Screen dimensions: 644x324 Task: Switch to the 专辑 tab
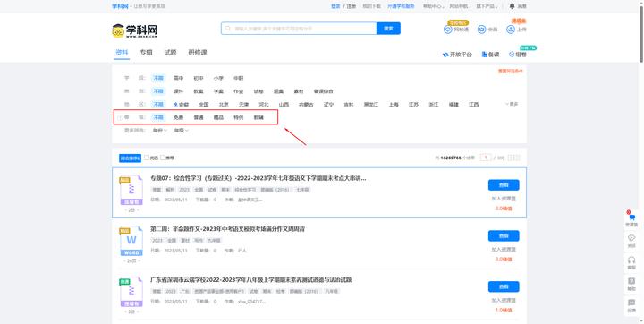pos(146,53)
